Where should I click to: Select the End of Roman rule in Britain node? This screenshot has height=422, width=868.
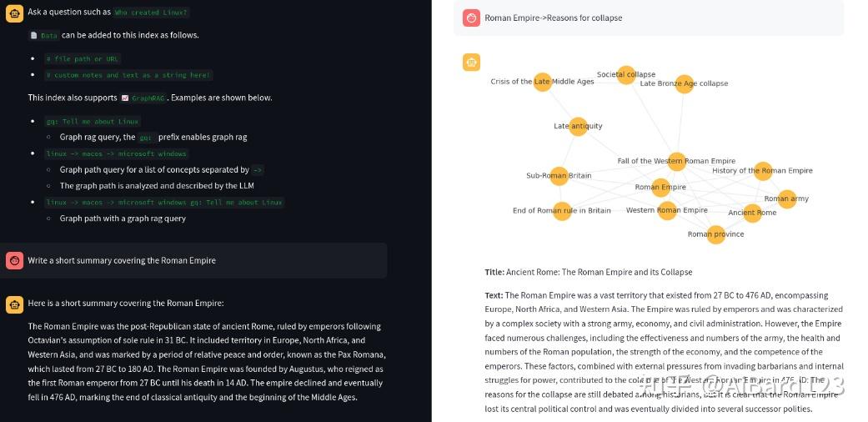(562, 211)
